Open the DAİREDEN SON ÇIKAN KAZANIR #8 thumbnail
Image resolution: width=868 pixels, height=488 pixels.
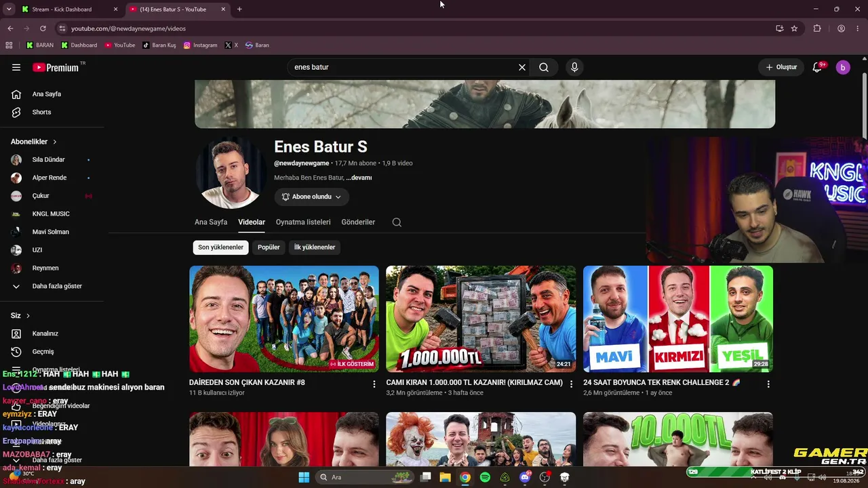(284, 319)
